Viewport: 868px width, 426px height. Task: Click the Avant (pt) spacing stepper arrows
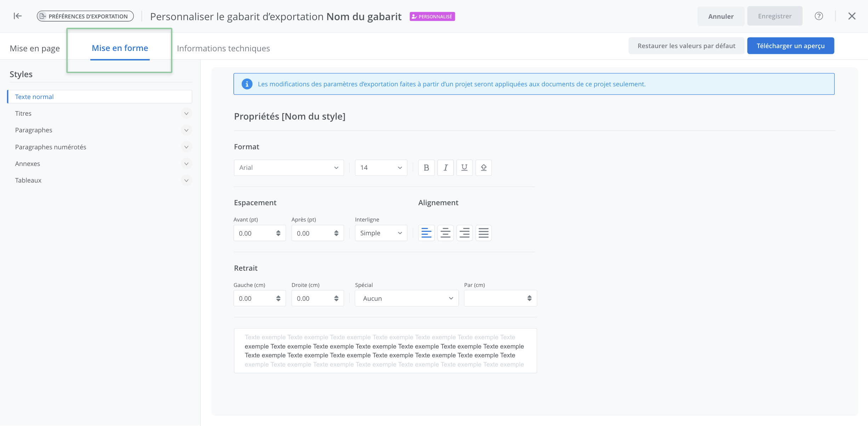pyautogui.click(x=278, y=233)
